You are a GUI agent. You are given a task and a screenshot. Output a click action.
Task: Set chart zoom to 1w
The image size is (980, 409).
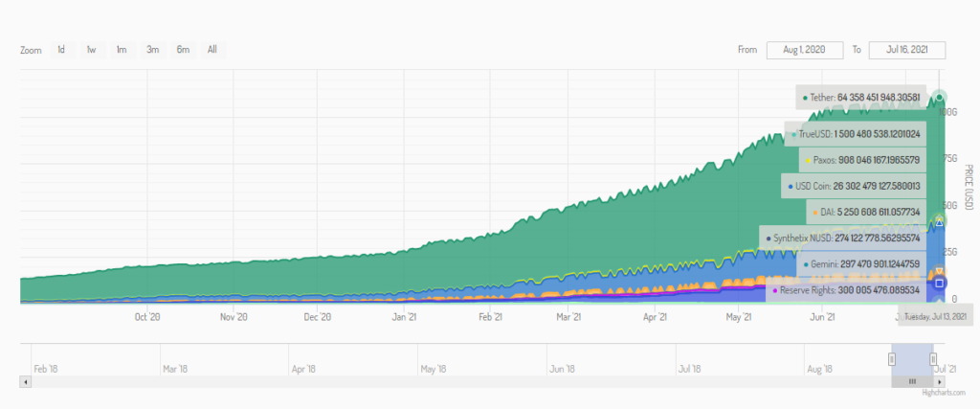(x=91, y=50)
